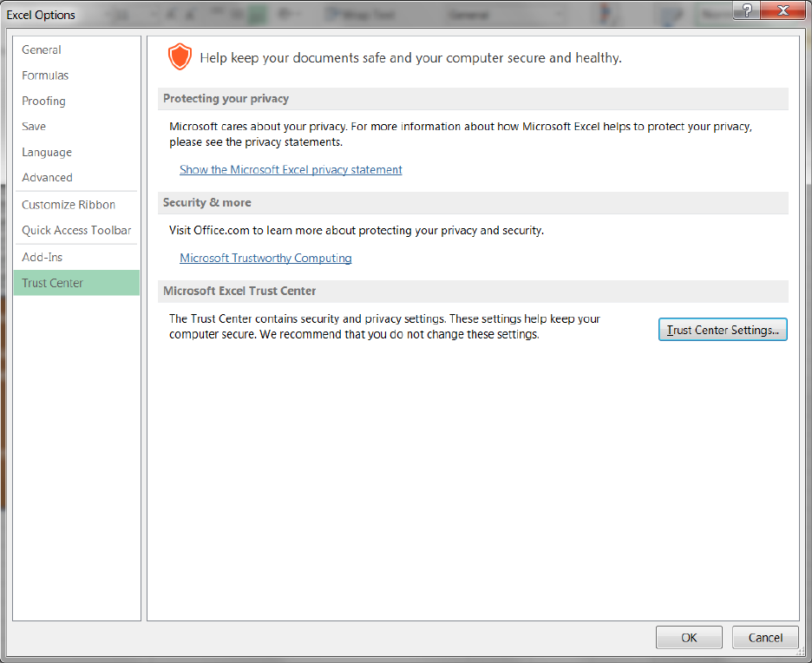Select Quick Access Toolbar options

click(76, 230)
